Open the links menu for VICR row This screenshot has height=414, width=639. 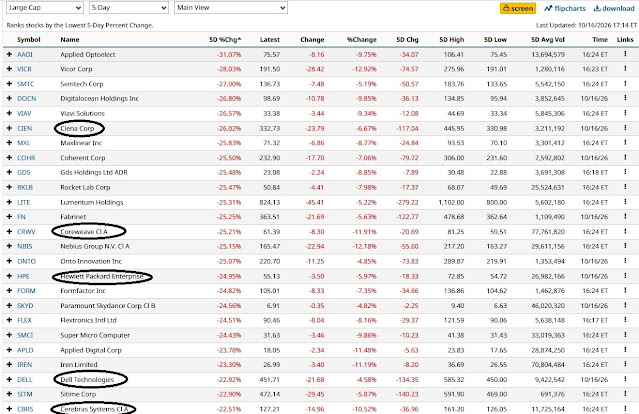pyautogui.click(x=625, y=68)
